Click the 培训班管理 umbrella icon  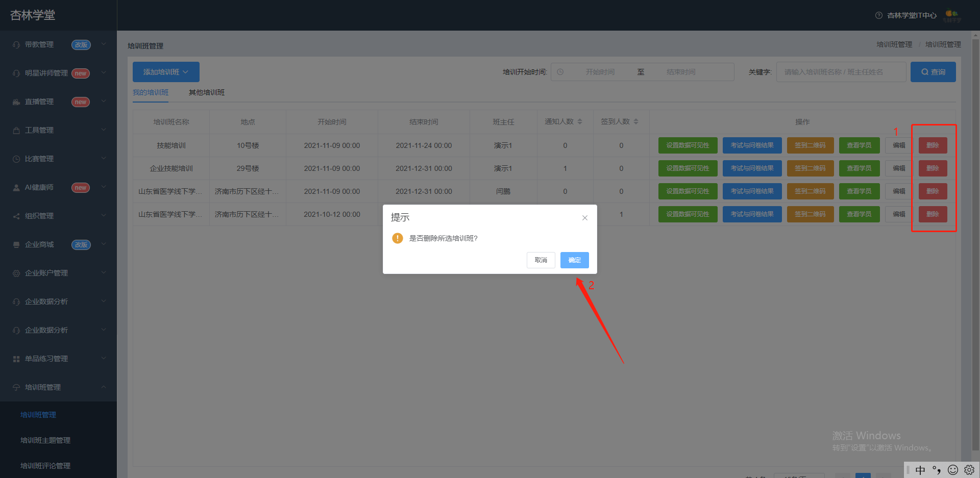[x=16, y=388]
